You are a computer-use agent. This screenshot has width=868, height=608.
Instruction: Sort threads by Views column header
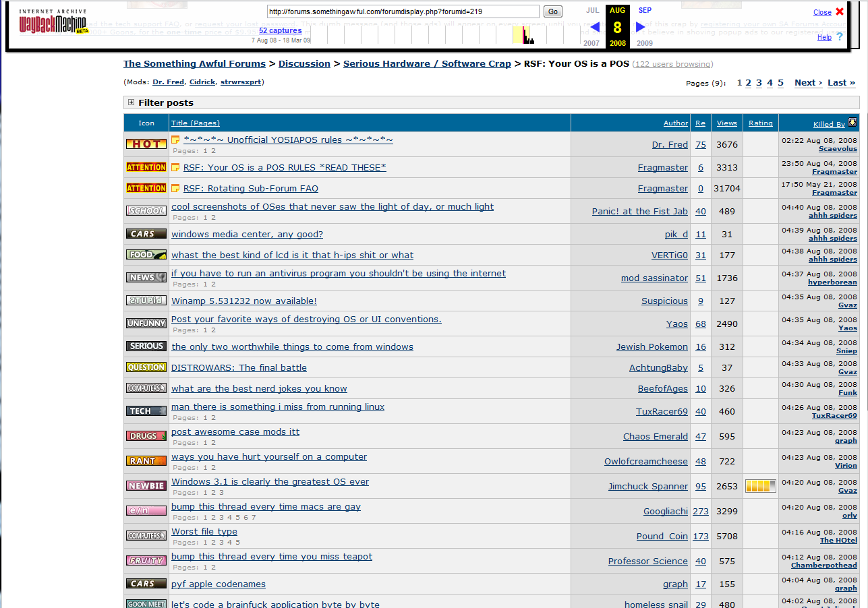tap(726, 123)
